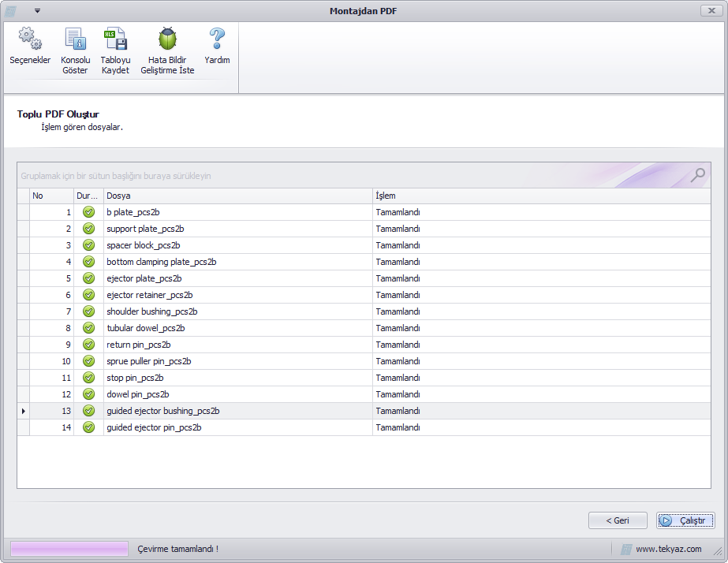Sort by the Dosya column header
Screen dimensions: 728x563
coord(237,196)
